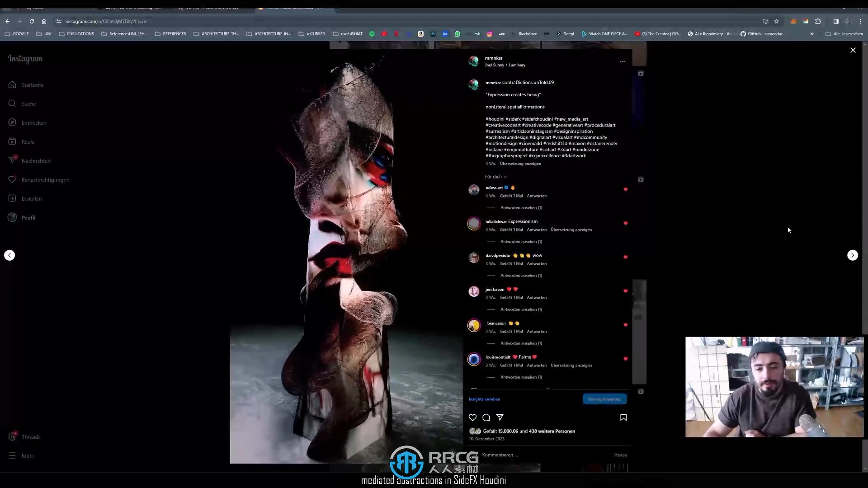Click the Beitrag bewerben button
868x488 pixels.
(x=604, y=399)
